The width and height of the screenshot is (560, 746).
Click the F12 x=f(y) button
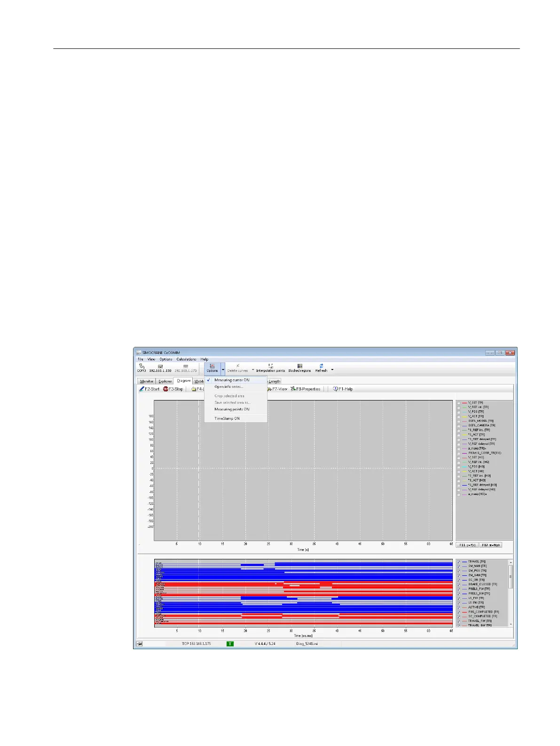click(491, 545)
